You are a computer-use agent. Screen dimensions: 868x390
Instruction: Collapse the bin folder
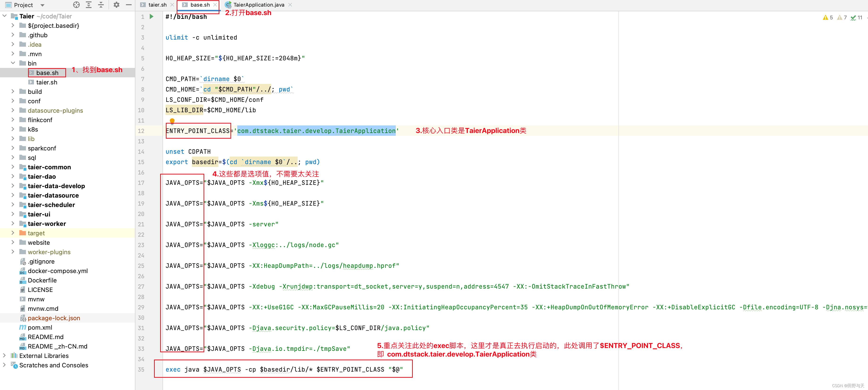pos(13,63)
